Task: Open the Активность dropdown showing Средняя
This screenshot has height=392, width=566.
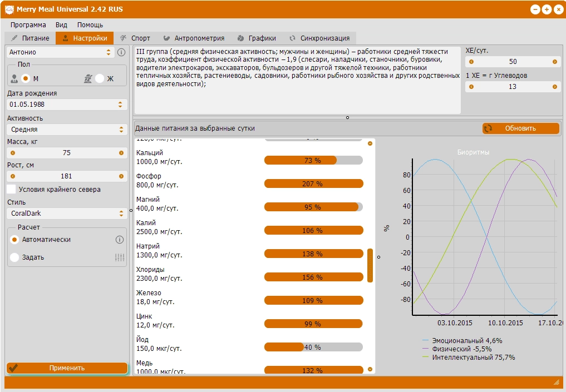Action: pyautogui.click(x=67, y=130)
